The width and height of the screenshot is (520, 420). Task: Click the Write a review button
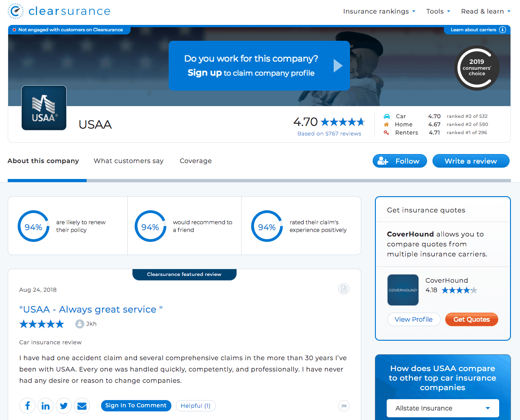pos(471,161)
